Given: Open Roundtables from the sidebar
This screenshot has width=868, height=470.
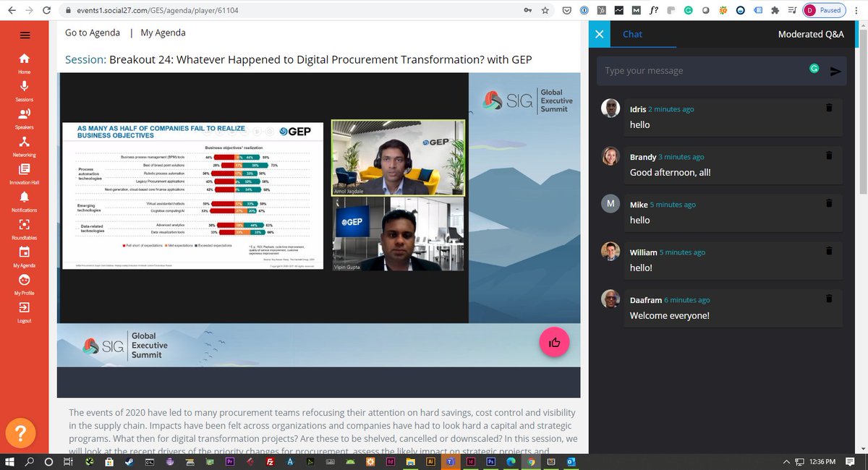Looking at the screenshot, I should (25, 228).
